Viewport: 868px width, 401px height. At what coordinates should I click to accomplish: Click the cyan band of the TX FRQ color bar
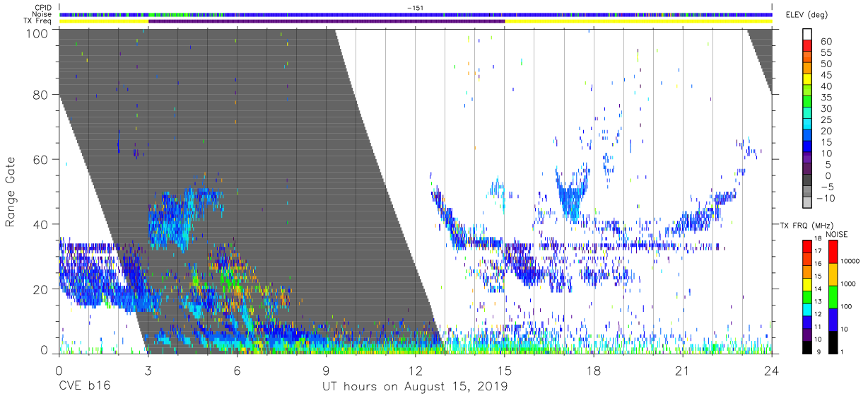[807, 308]
